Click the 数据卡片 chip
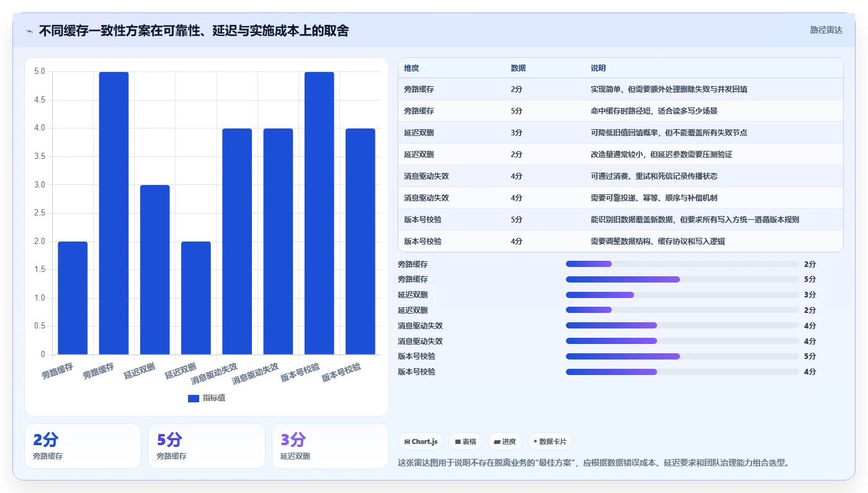The image size is (868, 493). (x=550, y=441)
